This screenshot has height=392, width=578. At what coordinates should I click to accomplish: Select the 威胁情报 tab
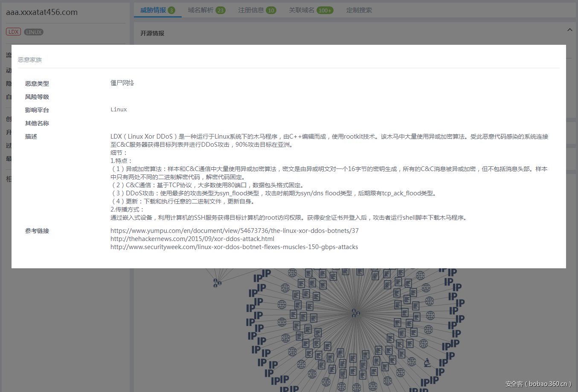(x=152, y=10)
